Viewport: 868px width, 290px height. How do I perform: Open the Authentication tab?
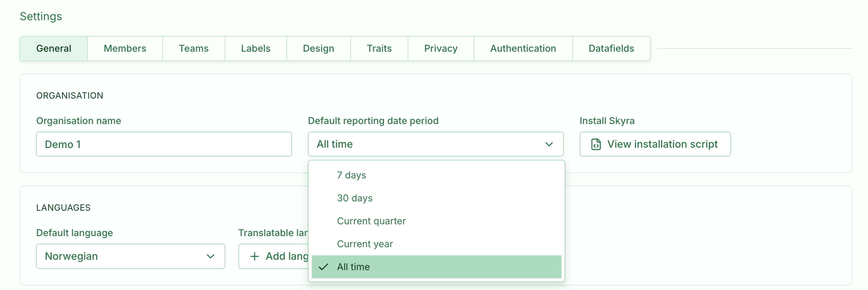point(523,49)
